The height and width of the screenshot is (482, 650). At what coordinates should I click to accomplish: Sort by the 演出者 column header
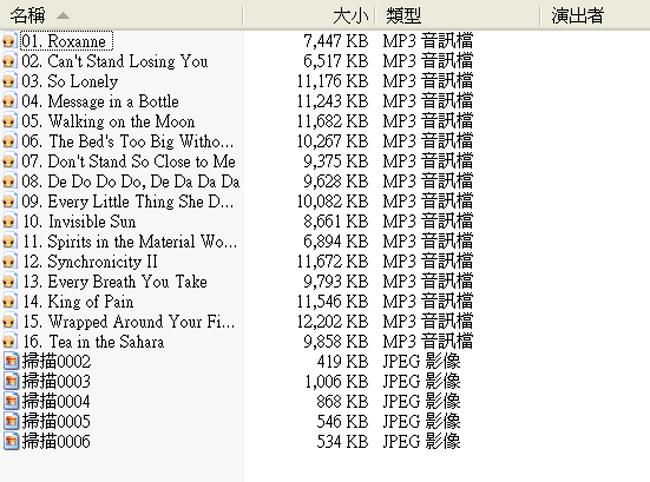pyautogui.click(x=595, y=16)
